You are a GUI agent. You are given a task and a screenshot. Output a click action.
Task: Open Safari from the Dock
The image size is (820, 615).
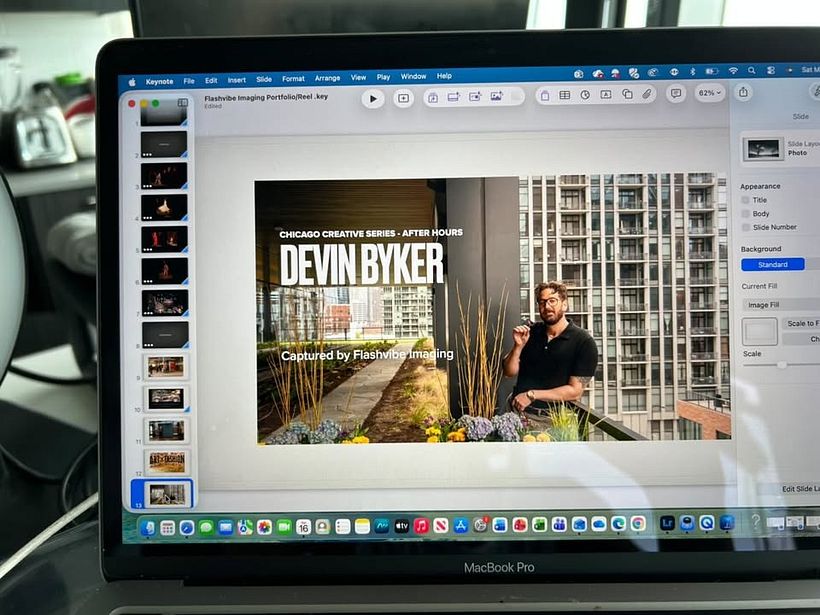click(x=187, y=528)
